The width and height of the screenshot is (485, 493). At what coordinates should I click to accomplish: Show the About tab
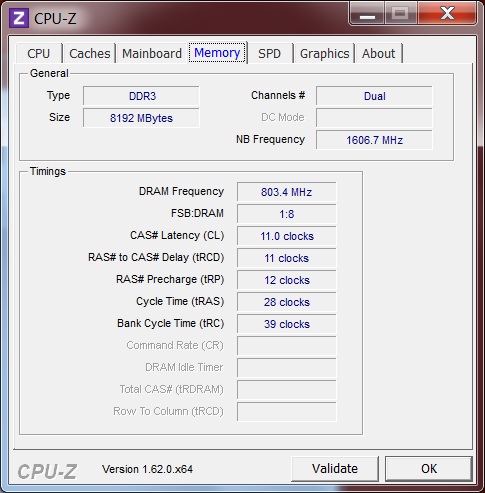(379, 53)
